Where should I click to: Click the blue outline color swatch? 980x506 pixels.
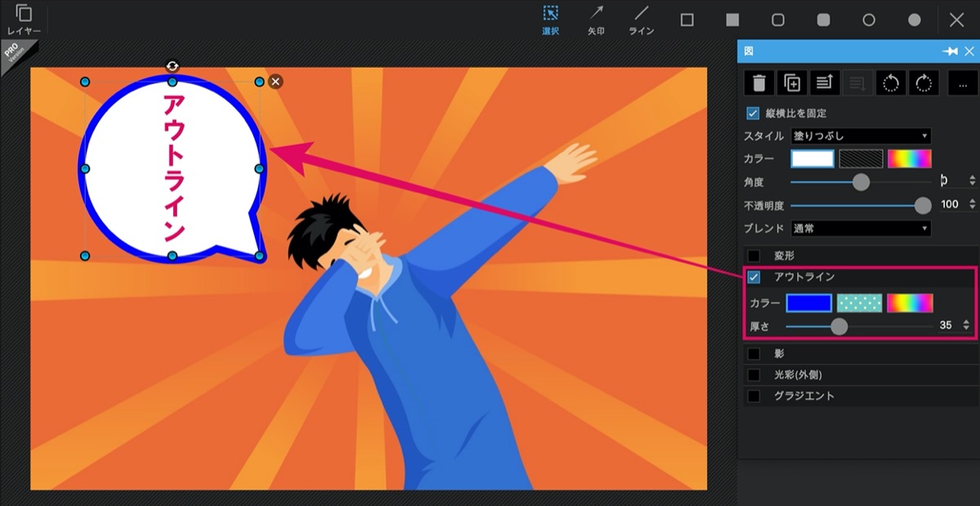808,303
